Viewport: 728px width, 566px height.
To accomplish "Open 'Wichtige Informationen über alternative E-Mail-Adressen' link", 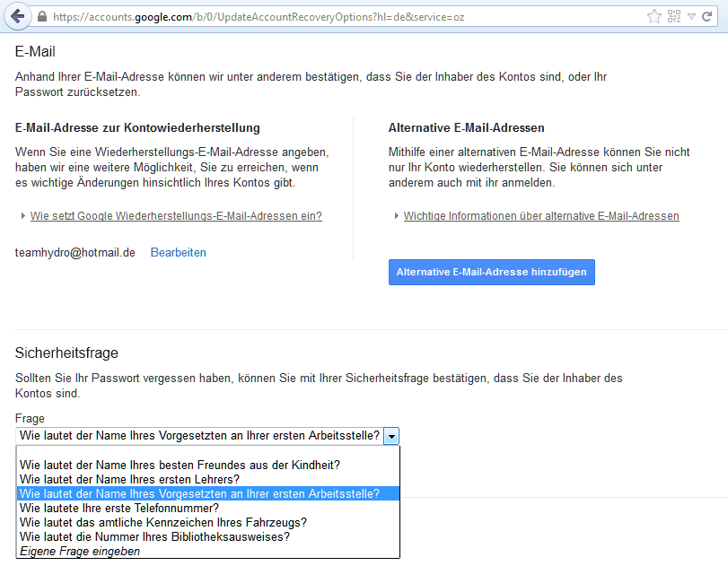I will (x=541, y=216).
